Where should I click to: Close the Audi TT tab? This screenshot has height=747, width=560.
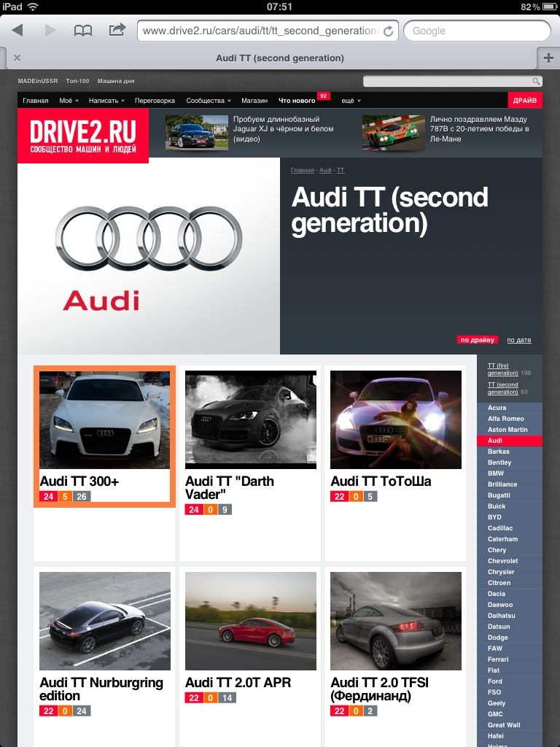tap(17, 58)
